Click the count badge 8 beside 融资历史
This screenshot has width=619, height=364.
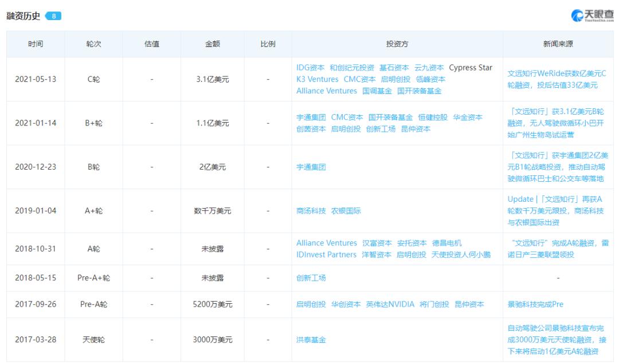(x=54, y=16)
